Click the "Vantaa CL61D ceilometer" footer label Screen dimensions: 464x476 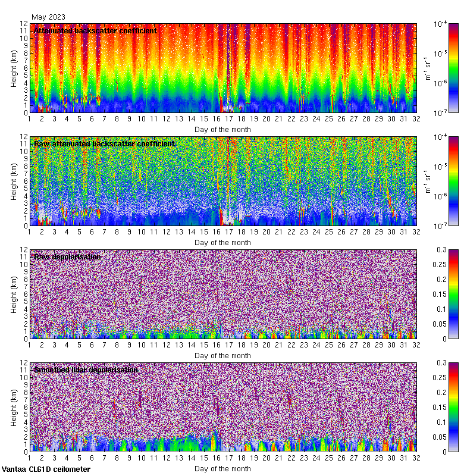click(x=46, y=469)
